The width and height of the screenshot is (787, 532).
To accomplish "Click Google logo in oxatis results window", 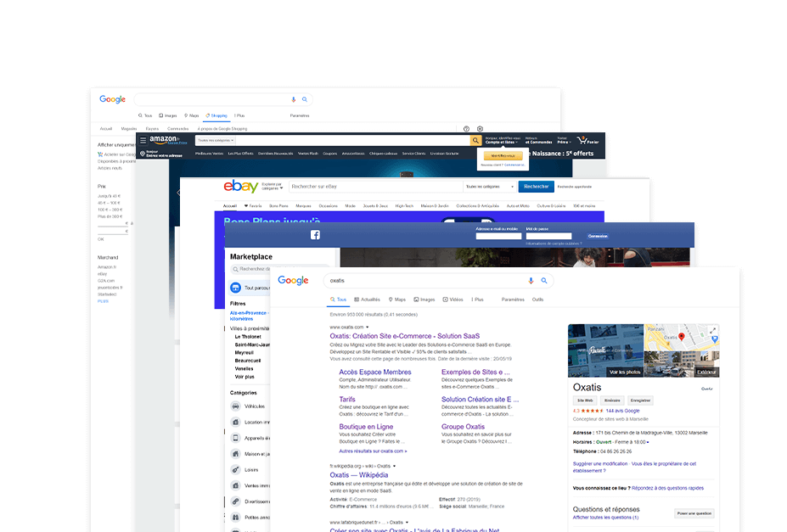I will [293, 281].
